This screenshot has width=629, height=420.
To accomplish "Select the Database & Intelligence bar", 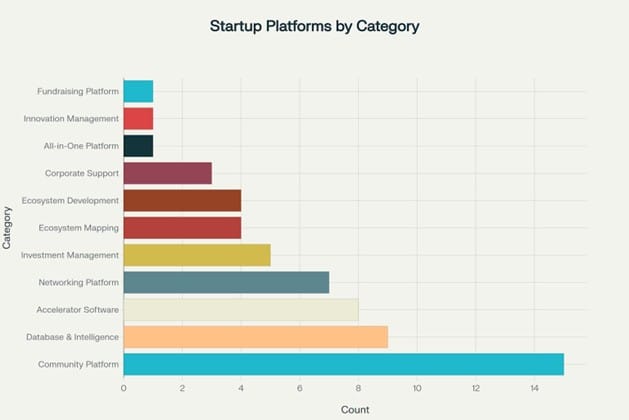I will point(256,337).
